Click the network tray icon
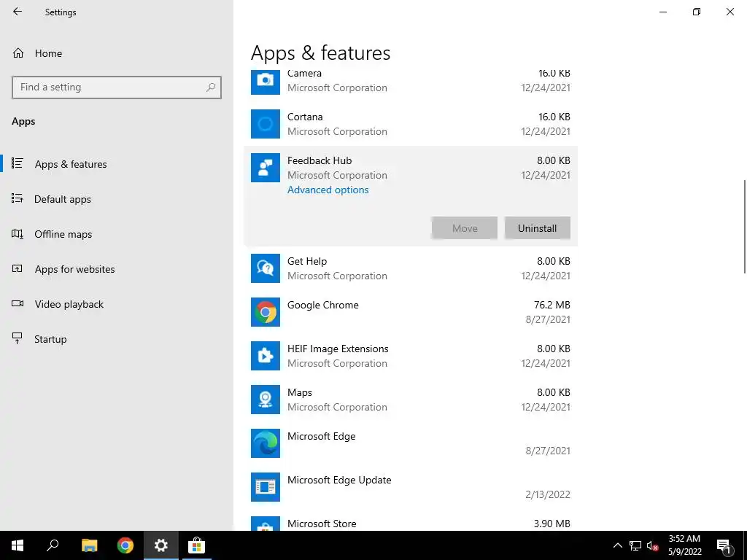The height and width of the screenshot is (560, 747). 635,545
